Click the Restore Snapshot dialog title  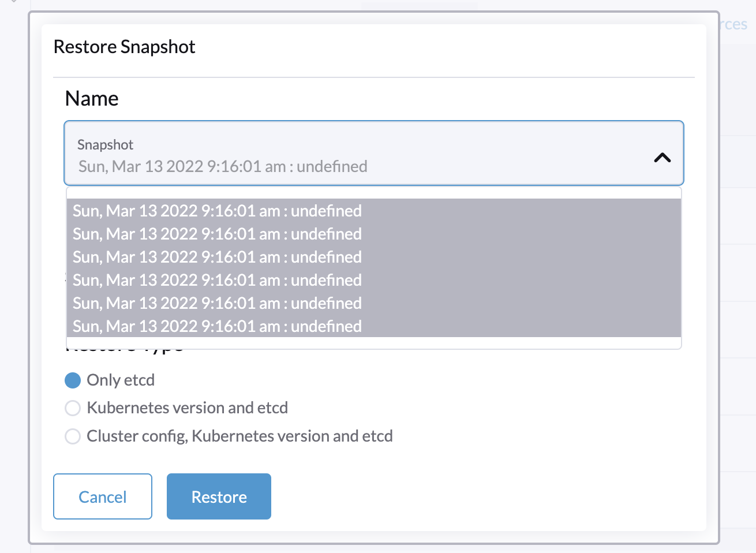pos(124,46)
